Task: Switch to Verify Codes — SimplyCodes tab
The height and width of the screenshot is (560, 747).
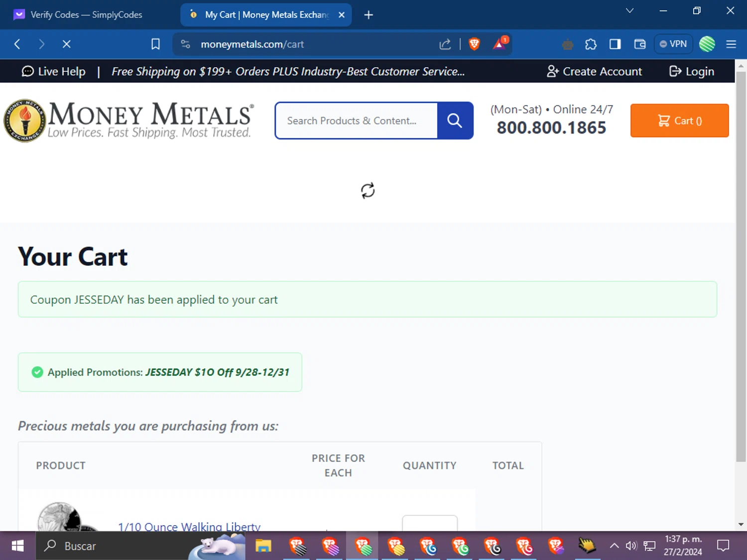Action: point(86,14)
